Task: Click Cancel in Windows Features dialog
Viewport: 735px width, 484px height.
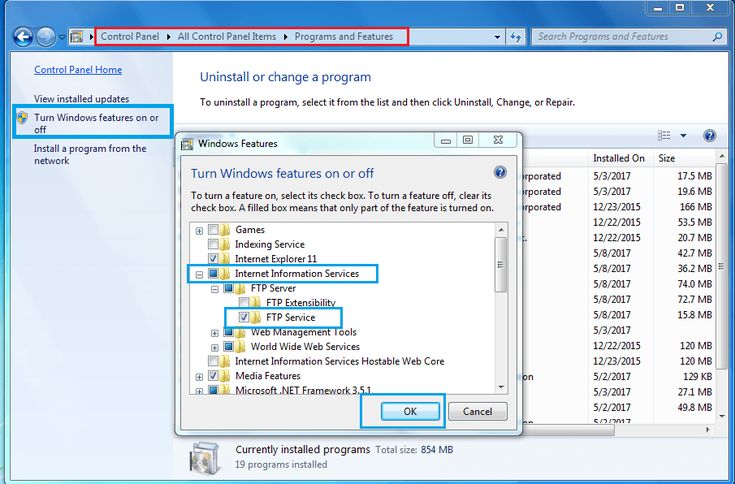Action: [x=478, y=411]
